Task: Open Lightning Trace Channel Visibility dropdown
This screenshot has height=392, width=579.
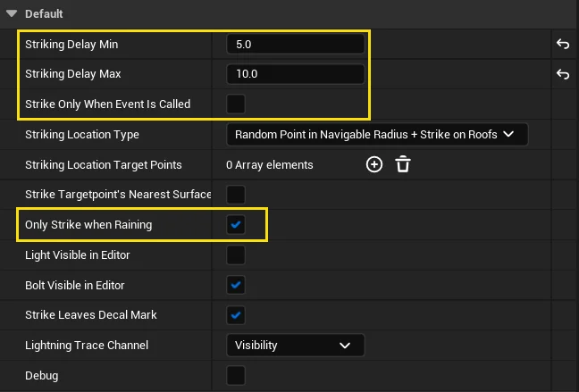Action: click(x=294, y=345)
